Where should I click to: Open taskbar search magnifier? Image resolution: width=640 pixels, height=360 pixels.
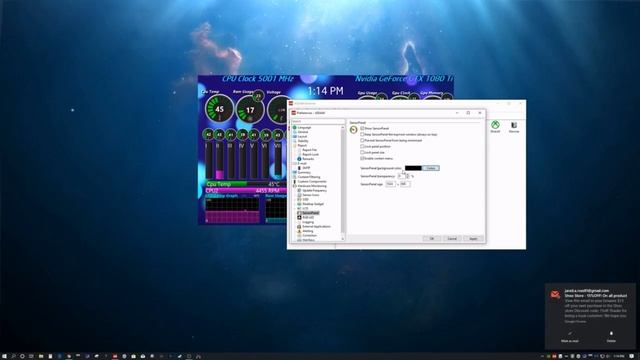coord(13,356)
